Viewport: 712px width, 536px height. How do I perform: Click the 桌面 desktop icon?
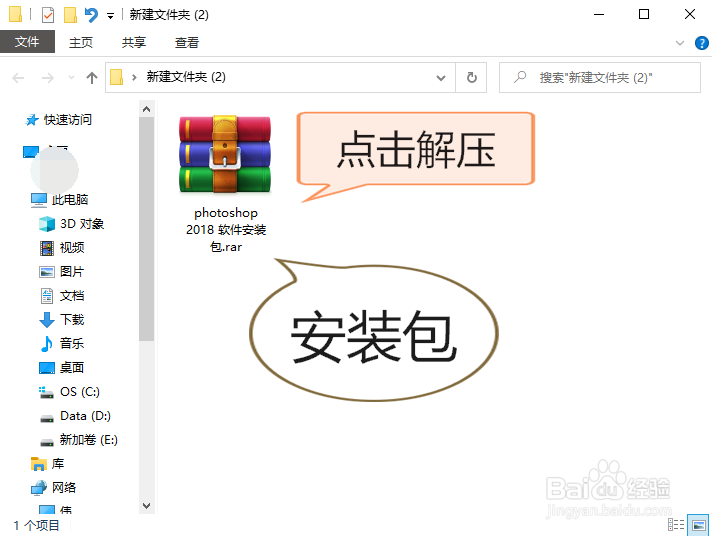tap(47, 367)
